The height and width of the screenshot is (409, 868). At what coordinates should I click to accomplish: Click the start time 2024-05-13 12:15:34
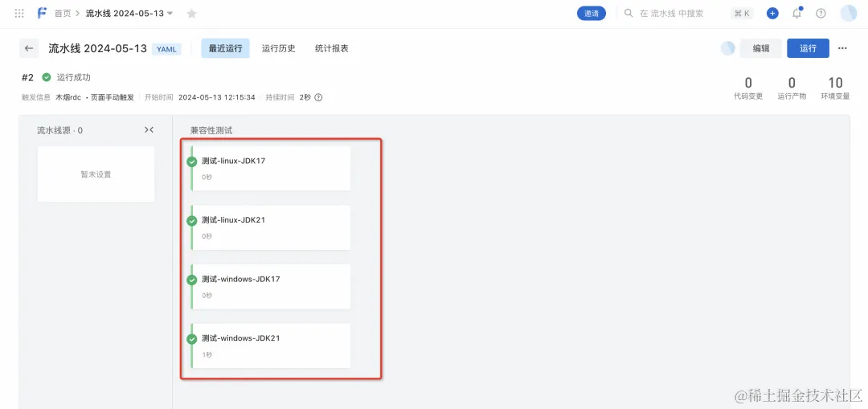[216, 97]
